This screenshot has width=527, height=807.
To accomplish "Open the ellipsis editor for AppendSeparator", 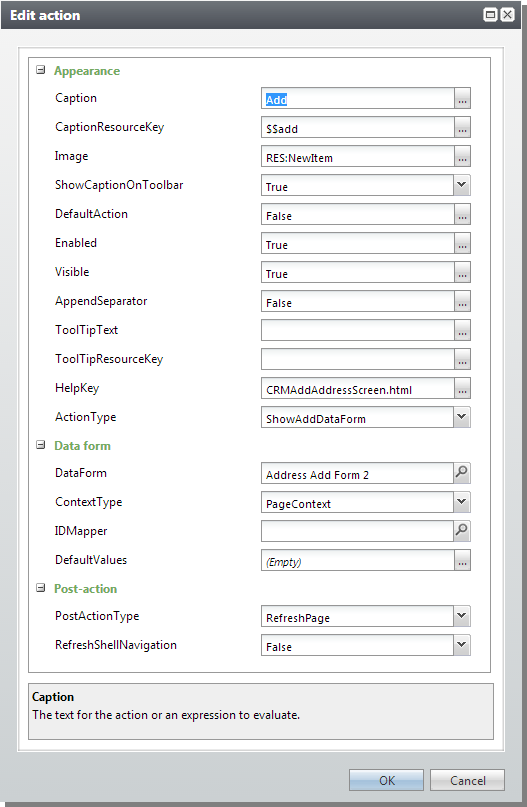I will pyautogui.click(x=462, y=301).
